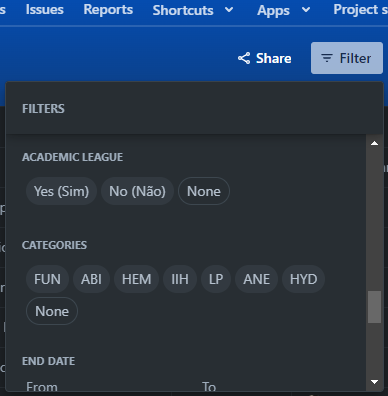388x396 pixels.
Task: Toggle the Yes (Sim) filter chip
Action: tap(61, 191)
